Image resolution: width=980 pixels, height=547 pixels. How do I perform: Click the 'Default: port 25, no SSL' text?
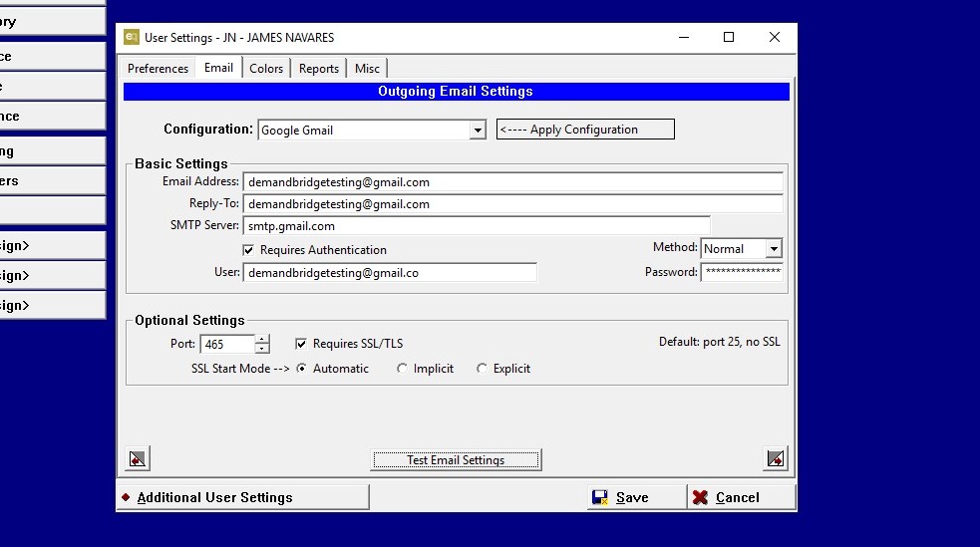720,342
